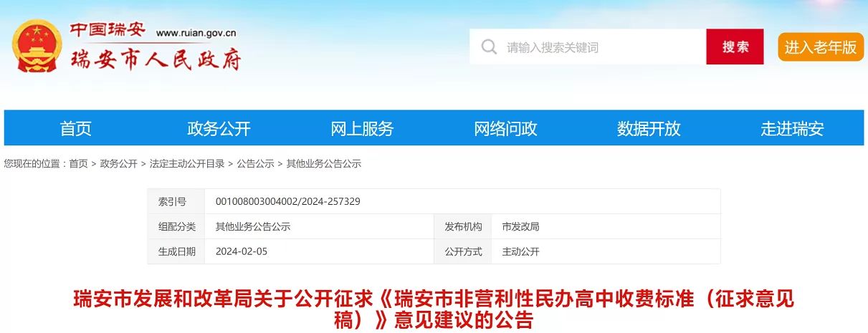Click the 生成日期 label cell

click(x=176, y=252)
